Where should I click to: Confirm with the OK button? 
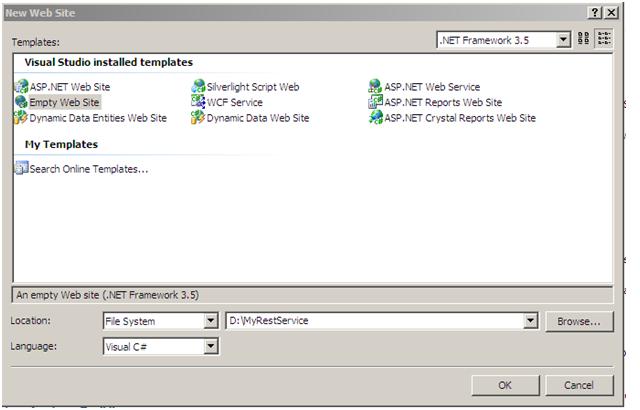tap(505, 385)
